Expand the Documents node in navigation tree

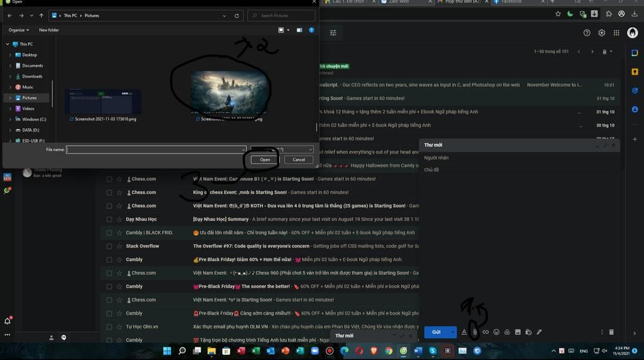[10, 65]
